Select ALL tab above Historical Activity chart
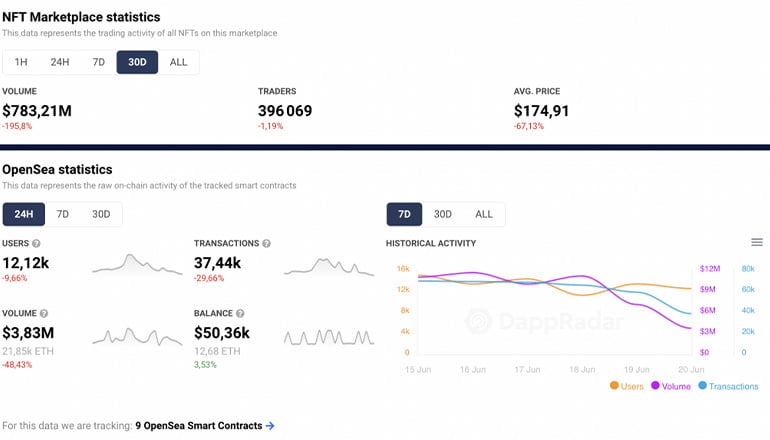The image size is (770, 440). point(484,214)
